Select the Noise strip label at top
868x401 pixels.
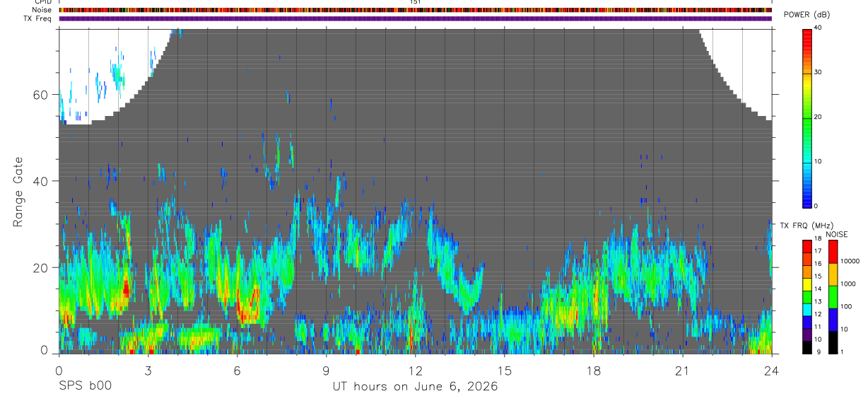click(41, 10)
